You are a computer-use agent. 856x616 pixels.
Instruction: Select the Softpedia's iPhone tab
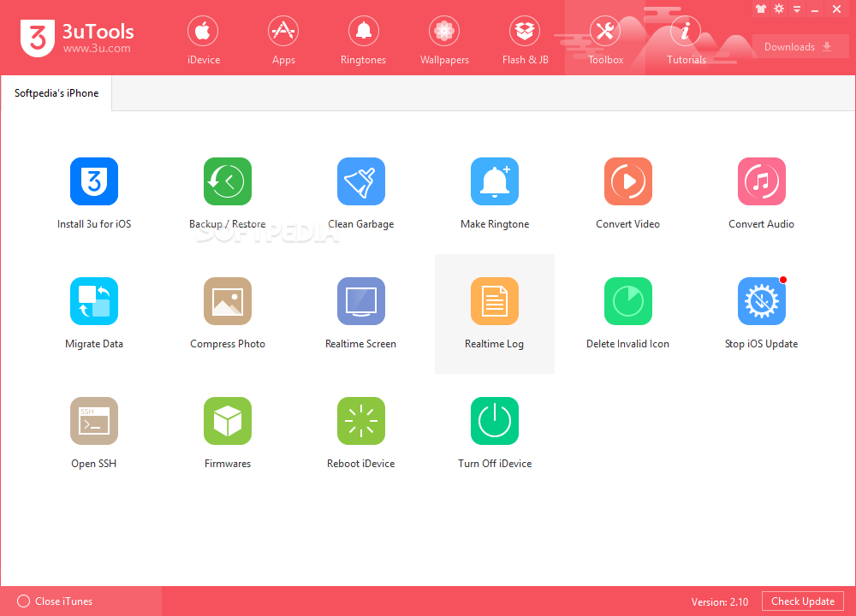point(56,93)
